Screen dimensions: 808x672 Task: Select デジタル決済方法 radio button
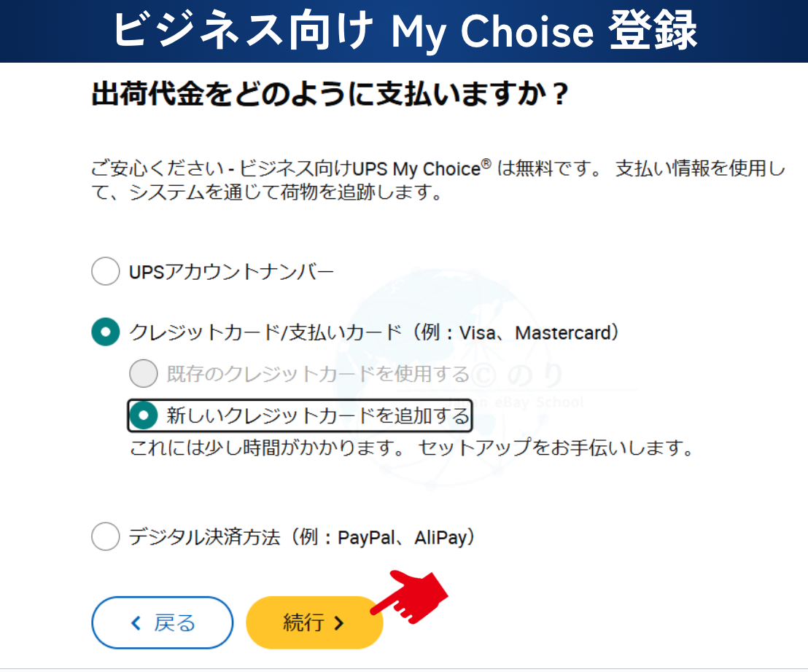point(106,536)
